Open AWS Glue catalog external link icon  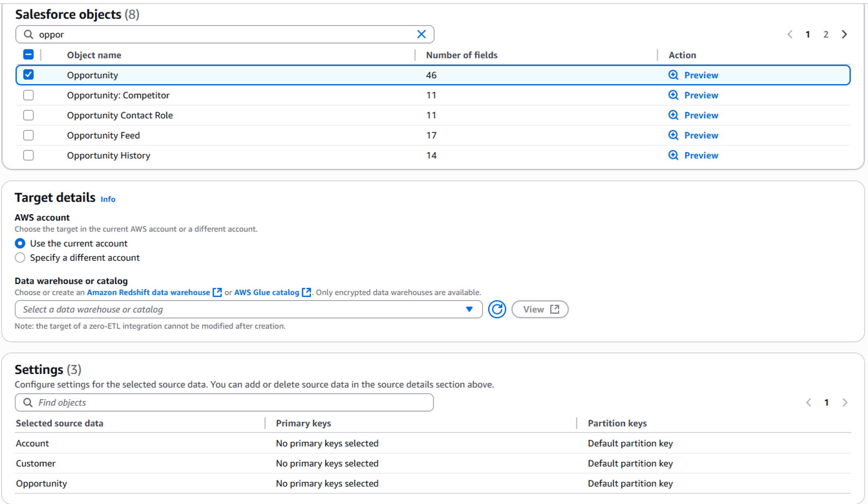click(x=306, y=292)
